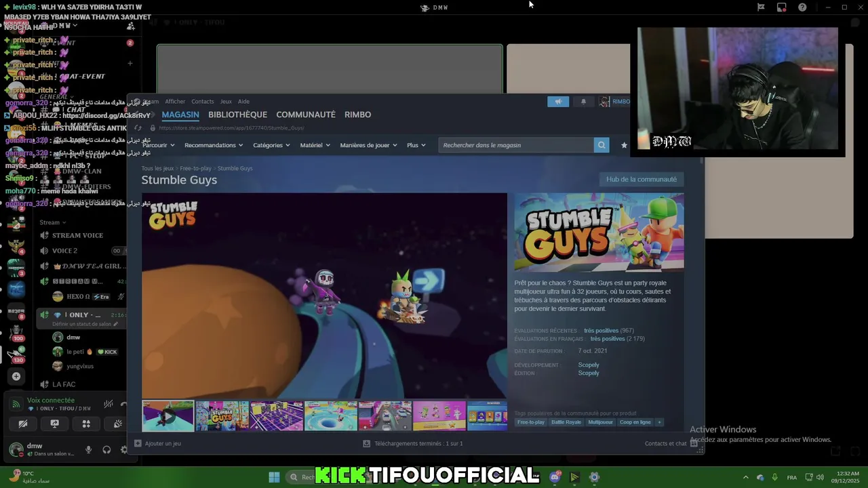Click the Steam store URL address

coord(231,128)
